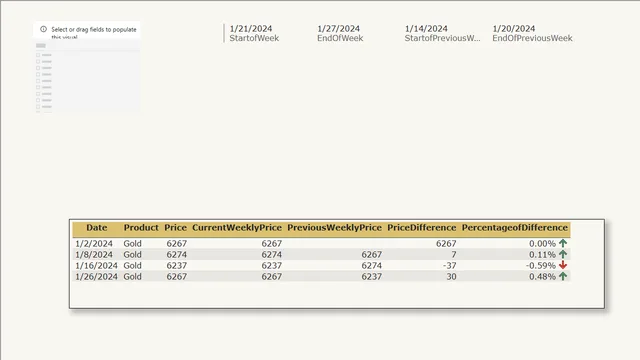The height and width of the screenshot is (360, 640).
Task: Click the info icon in the empty visual placeholder
Action: pos(43,29)
